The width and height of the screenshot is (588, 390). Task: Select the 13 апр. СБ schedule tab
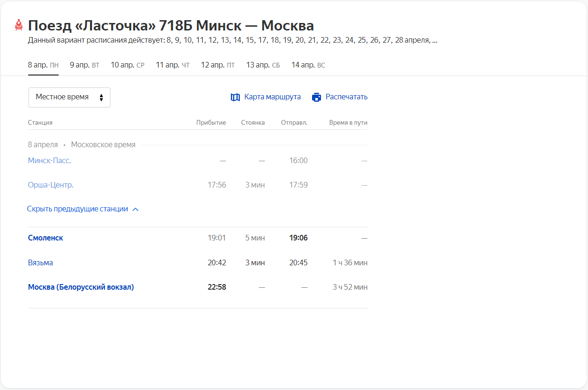263,65
